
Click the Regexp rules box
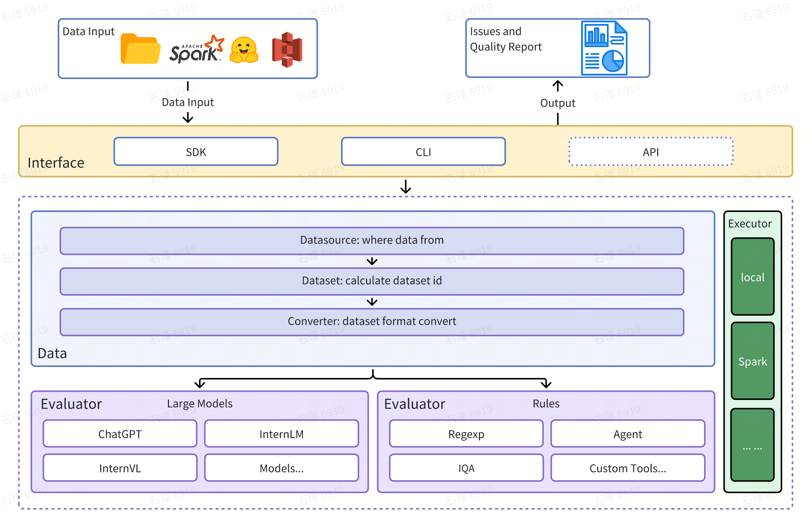coord(466,434)
